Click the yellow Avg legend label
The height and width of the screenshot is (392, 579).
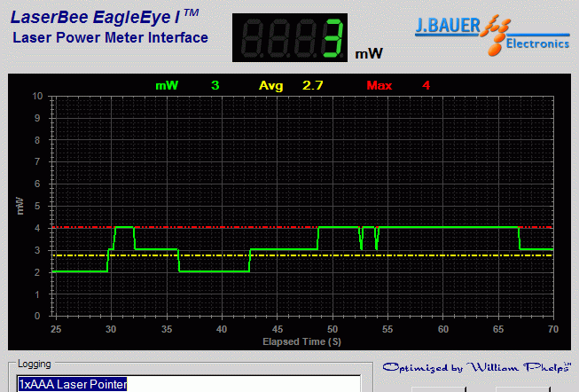tap(270, 85)
